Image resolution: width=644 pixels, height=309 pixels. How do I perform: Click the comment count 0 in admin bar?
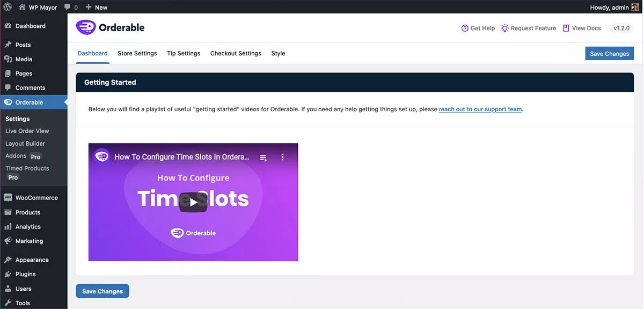point(76,8)
